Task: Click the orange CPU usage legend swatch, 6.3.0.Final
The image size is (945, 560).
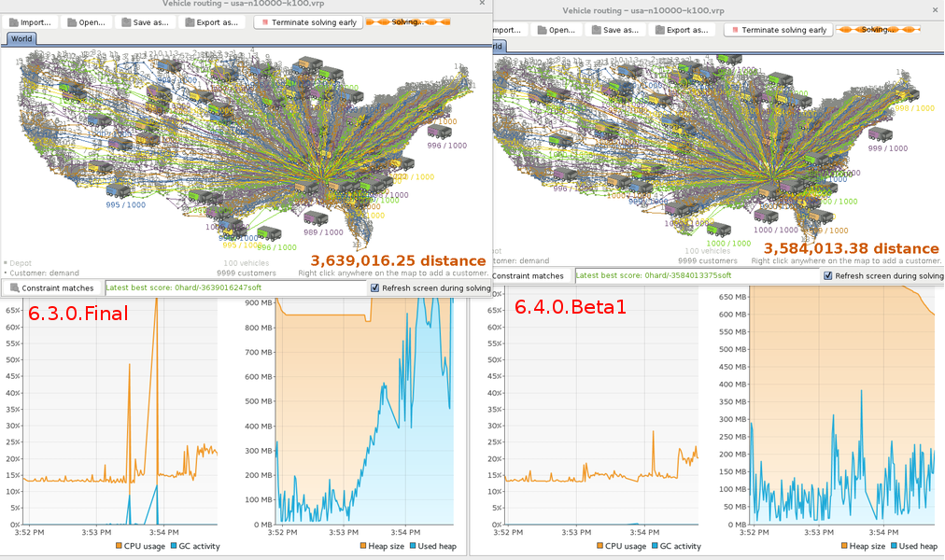Action: (119, 546)
